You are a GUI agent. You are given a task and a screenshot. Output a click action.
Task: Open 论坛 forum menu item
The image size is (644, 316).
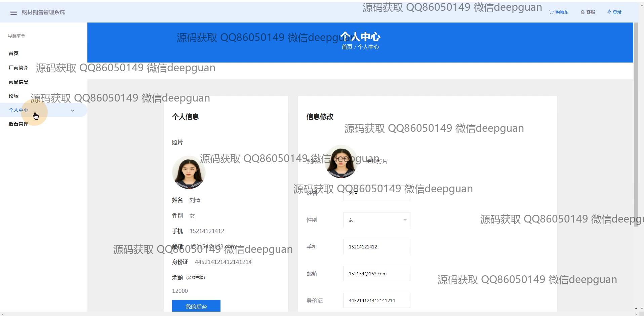(14, 96)
